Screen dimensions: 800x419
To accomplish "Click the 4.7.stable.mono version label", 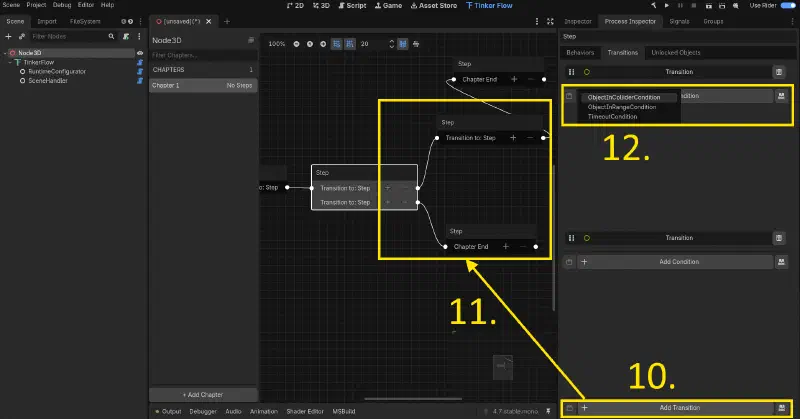I will pos(515,411).
